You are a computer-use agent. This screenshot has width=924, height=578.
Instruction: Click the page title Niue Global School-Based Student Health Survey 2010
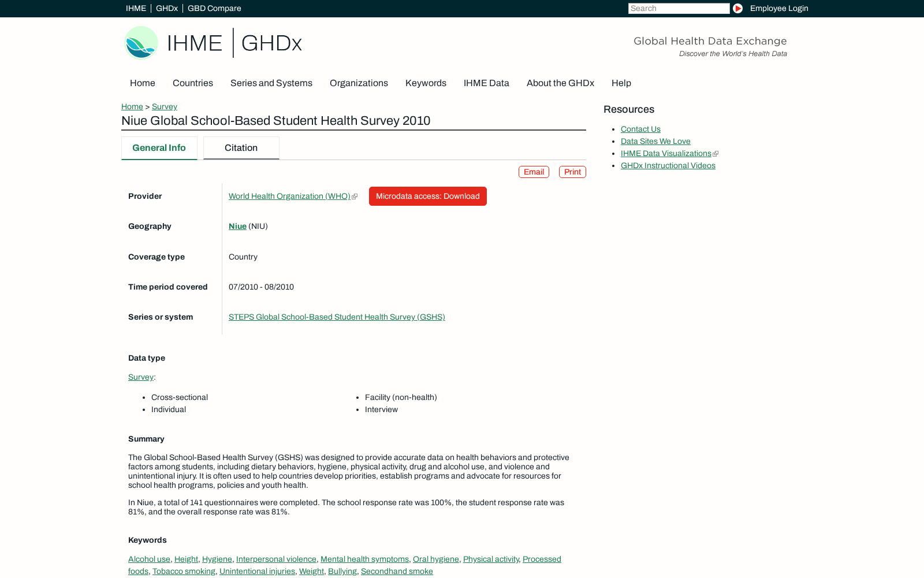276,121
